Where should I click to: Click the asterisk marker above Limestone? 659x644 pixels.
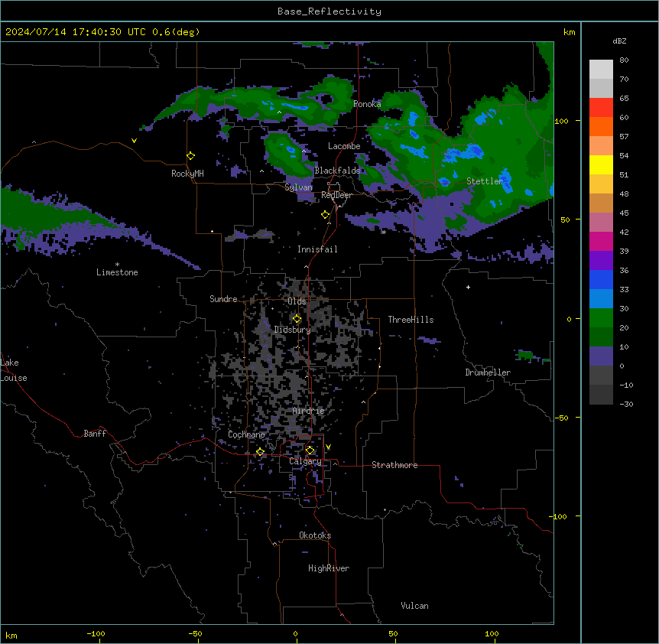pyautogui.click(x=117, y=265)
